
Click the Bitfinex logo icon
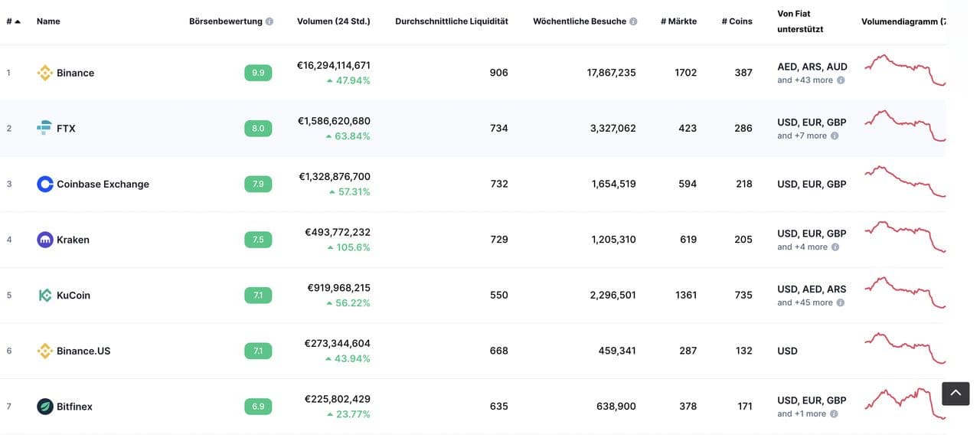[x=45, y=407]
